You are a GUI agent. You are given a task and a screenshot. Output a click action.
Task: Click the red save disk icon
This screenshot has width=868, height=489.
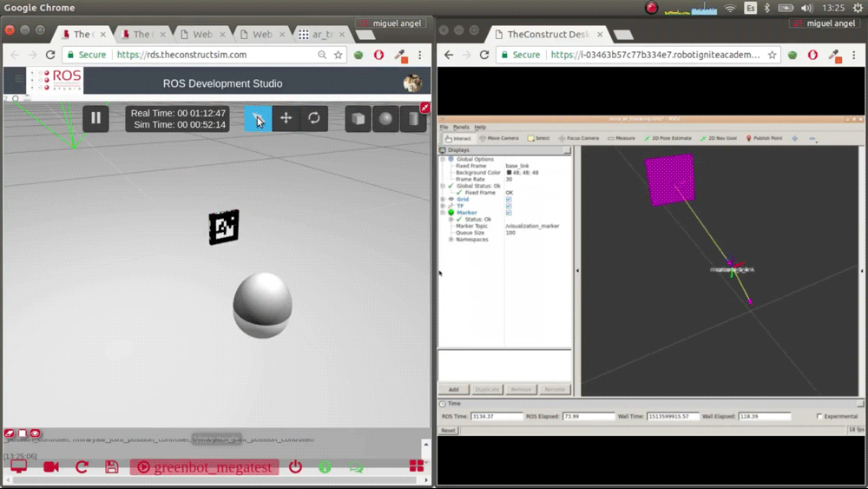112,467
